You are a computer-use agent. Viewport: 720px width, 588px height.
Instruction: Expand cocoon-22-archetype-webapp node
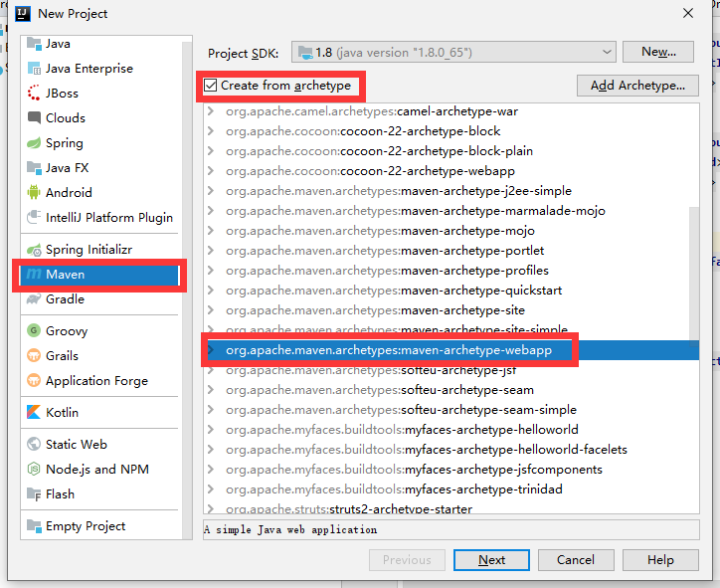click(x=211, y=171)
